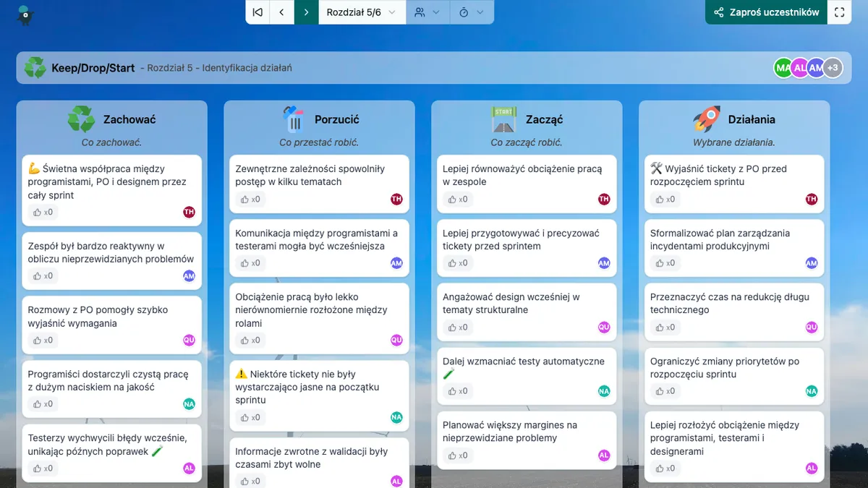Image resolution: width=868 pixels, height=488 pixels.
Task: Click the rocket icon in Działania column
Action: click(706, 119)
